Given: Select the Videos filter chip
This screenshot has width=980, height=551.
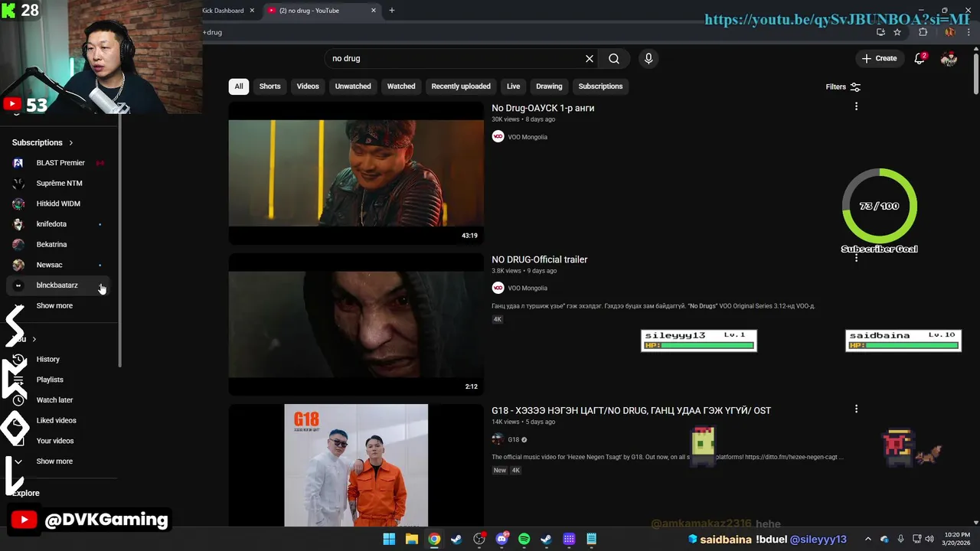Looking at the screenshot, I should coord(308,86).
